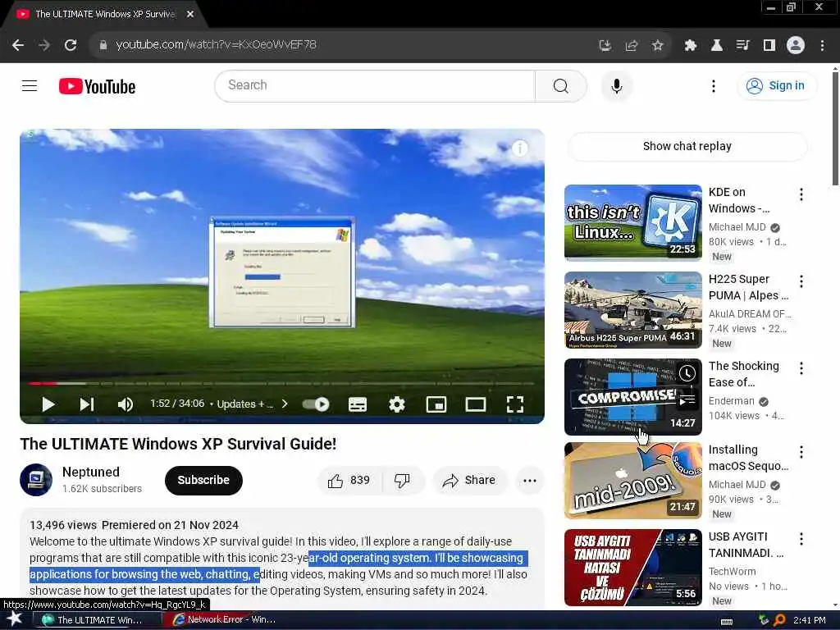Image resolution: width=840 pixels, height=630 pixels.
Task: Click the address bar URL
Action: [216, 45]
